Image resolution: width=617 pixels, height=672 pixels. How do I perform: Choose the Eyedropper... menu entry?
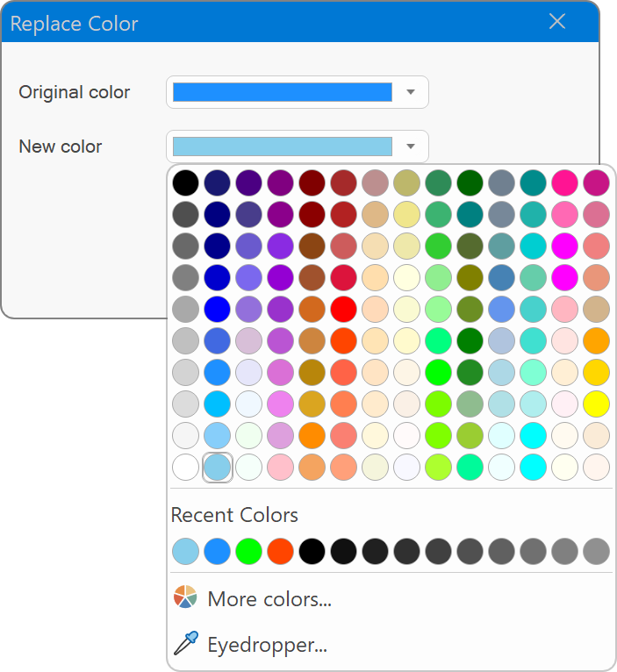pos(267,646)
